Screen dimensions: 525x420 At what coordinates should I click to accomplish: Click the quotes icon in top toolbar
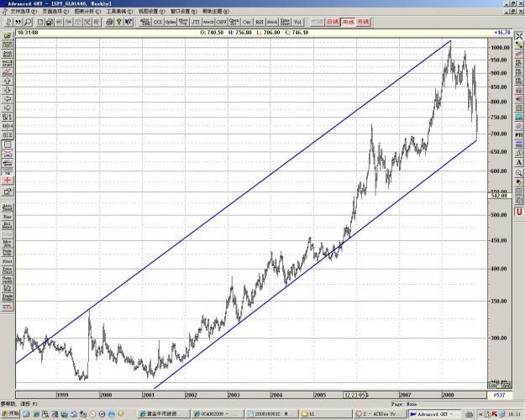click(x=18, y=22)
